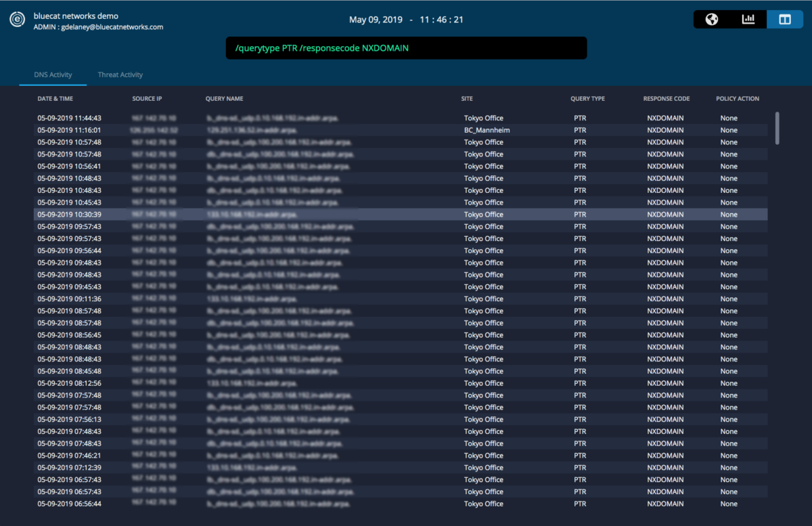Open the bar chart analytics view
812x526 pixels.
coord(748,19)
